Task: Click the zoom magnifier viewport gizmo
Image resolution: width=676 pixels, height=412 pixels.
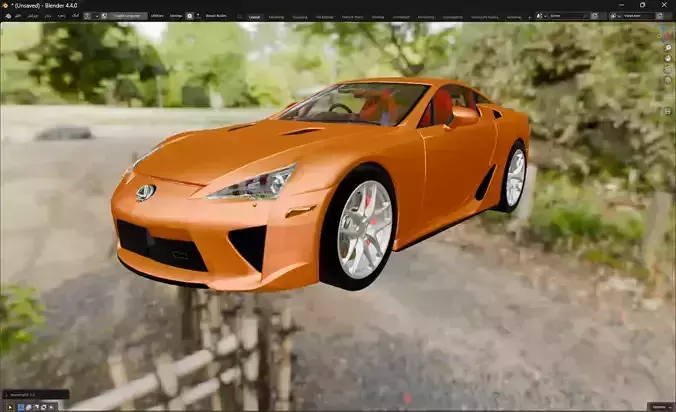Action: [x=668, y=47]
